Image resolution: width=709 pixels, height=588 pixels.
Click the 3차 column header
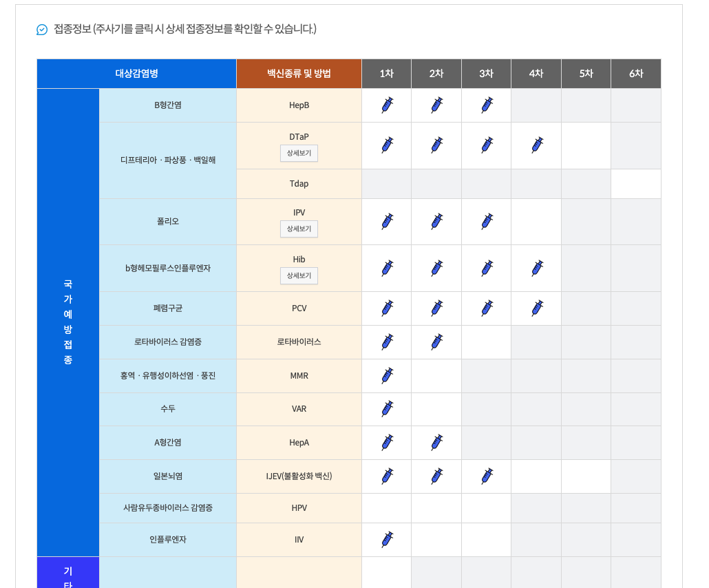(487, 74)
